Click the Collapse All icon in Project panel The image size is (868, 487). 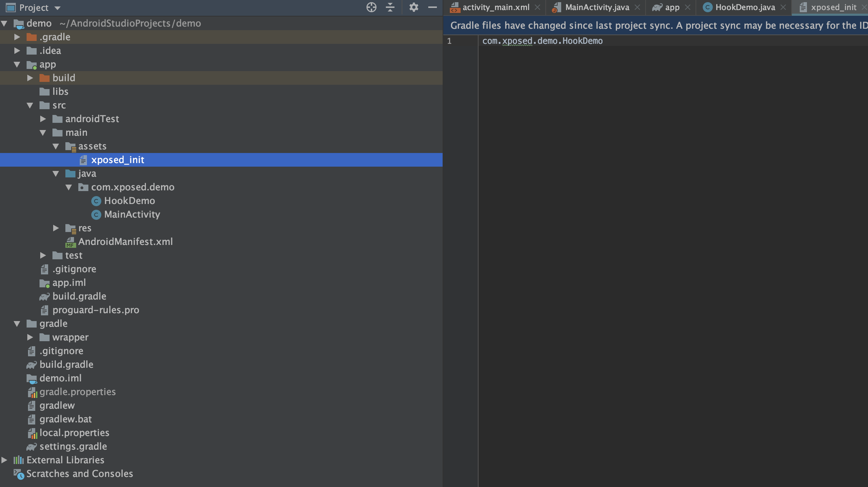coord(390,7)
